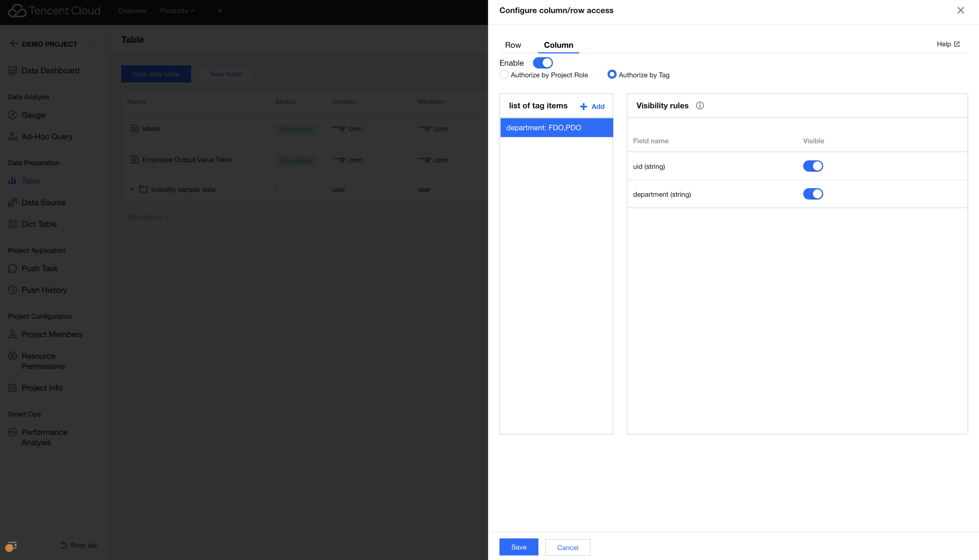Expand the Industry sample data folder
The image size is (979, 560).
pos(132,189)
